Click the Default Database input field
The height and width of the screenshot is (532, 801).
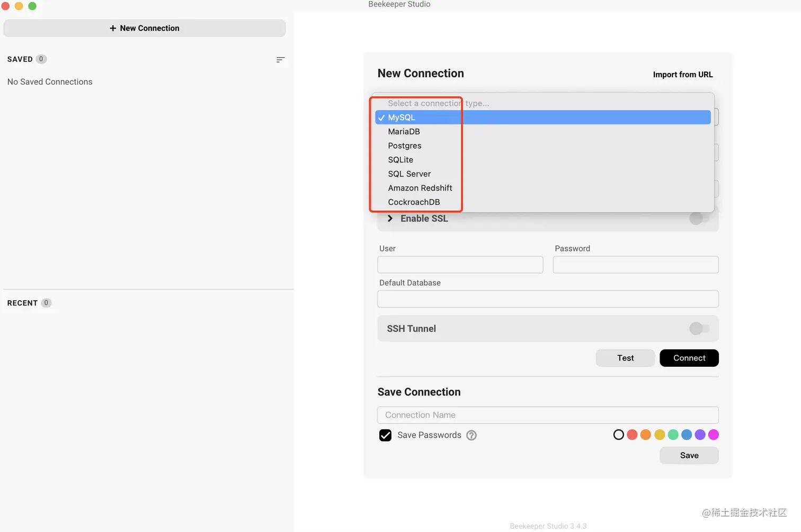(548, 299)
